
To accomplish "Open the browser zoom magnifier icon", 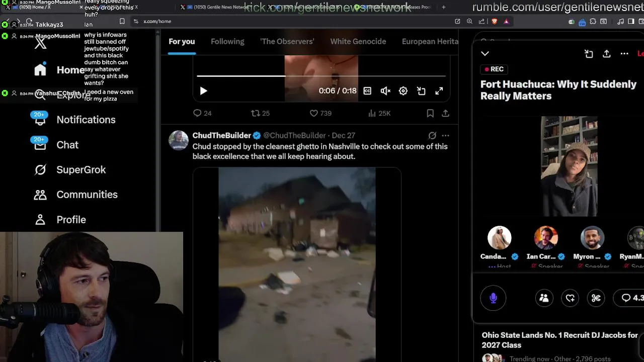I will [469, 21].
